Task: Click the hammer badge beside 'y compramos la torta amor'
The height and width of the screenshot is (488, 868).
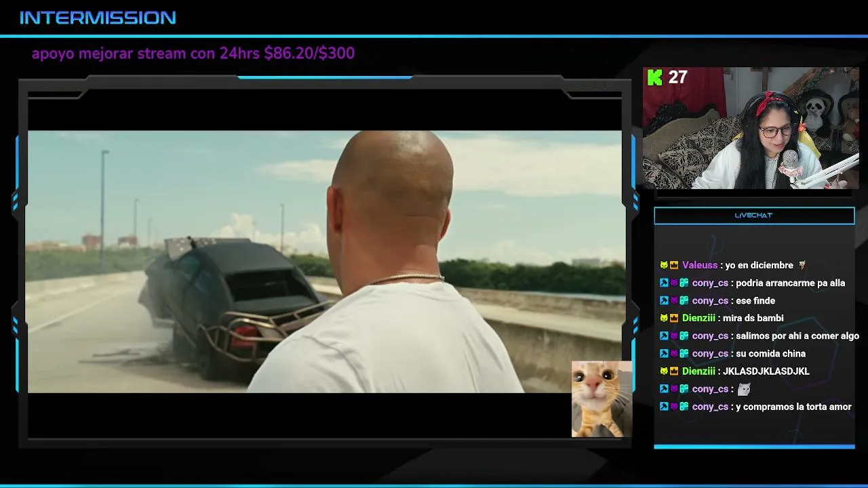Action: point(664,407)
